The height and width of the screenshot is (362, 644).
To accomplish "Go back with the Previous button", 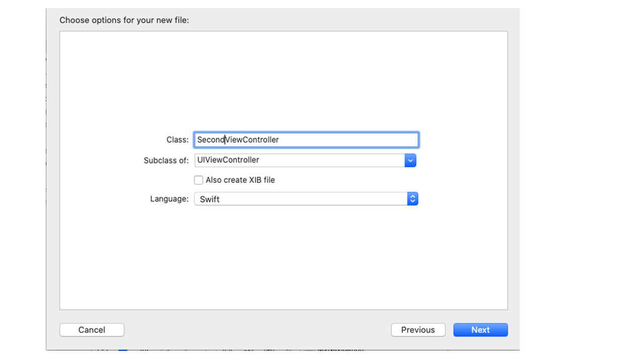I will coord(418,330).
